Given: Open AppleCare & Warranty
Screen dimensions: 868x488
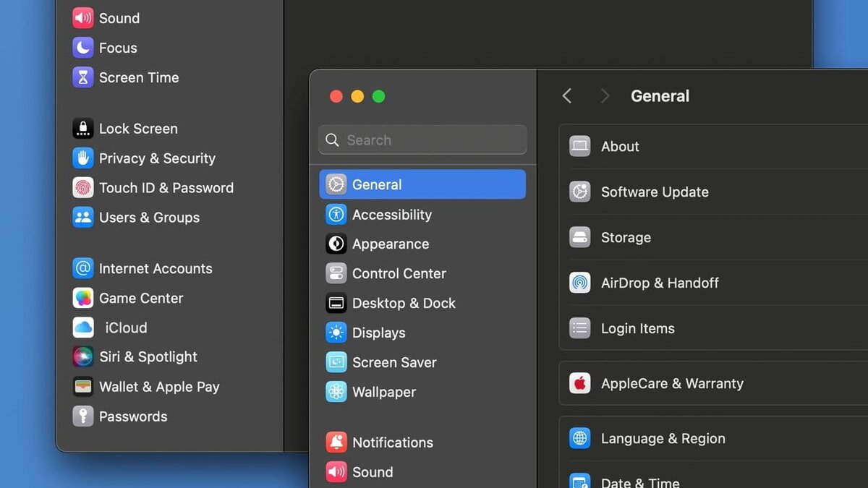Looking at the screenshot, I should tap(671, 383).
